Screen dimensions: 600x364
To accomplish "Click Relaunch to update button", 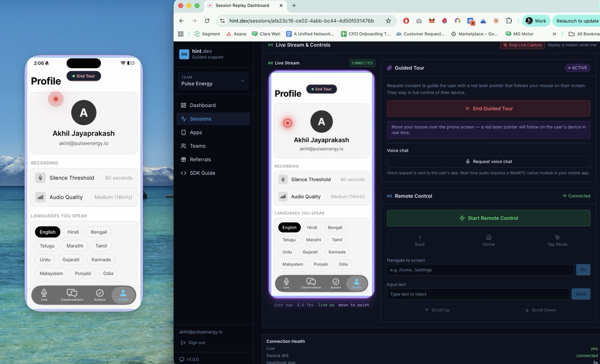I will [x=576, y=21].
